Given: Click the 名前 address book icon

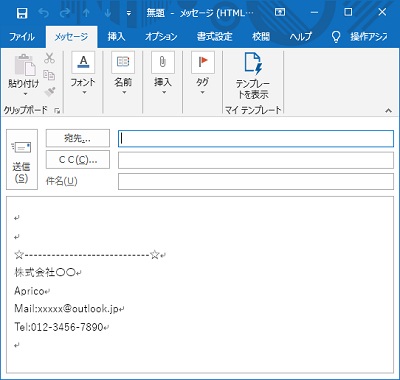Looking at the screenshot, I should point(123,62).
